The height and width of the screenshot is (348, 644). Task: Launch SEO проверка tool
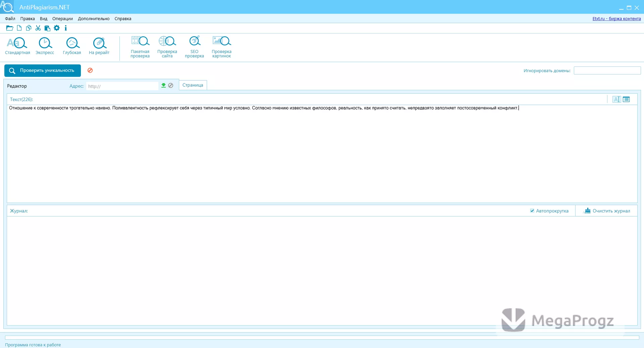pos(194,47)
